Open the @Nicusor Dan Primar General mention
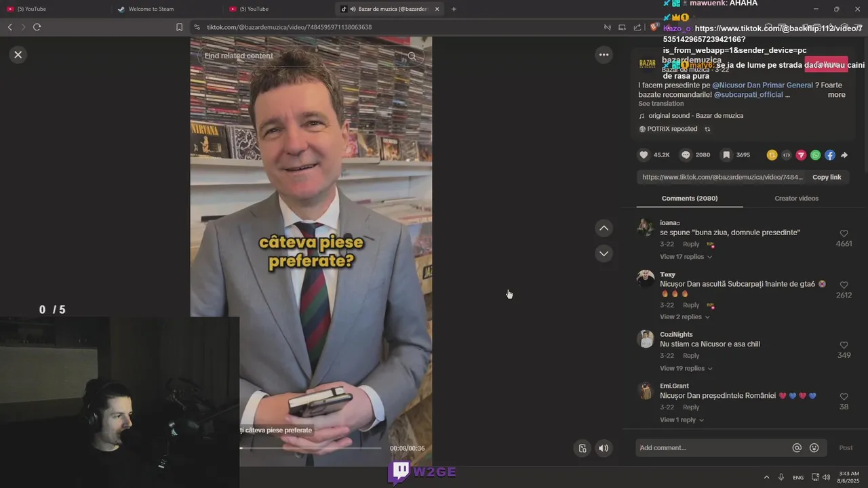The width and height of the screenshot is (868, 488). pyautogui.click(x=762, y=85)
